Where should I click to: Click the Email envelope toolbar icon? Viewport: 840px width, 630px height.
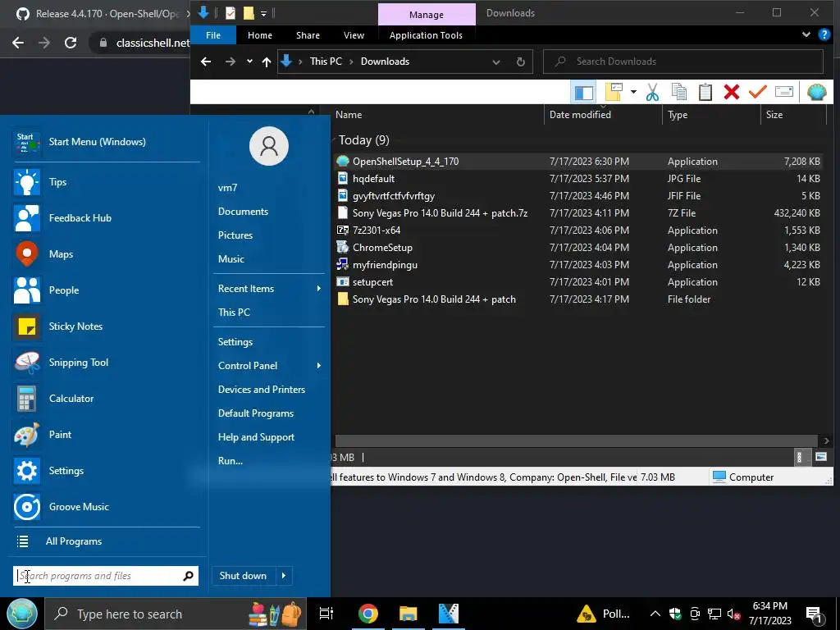[783, 92]
